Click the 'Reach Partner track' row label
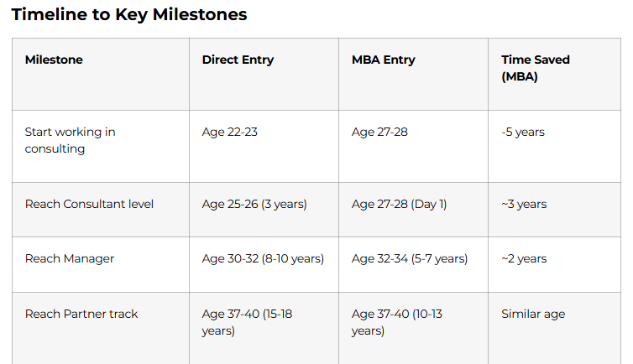This screenshot has width=633, height=364. pos(81,314)
